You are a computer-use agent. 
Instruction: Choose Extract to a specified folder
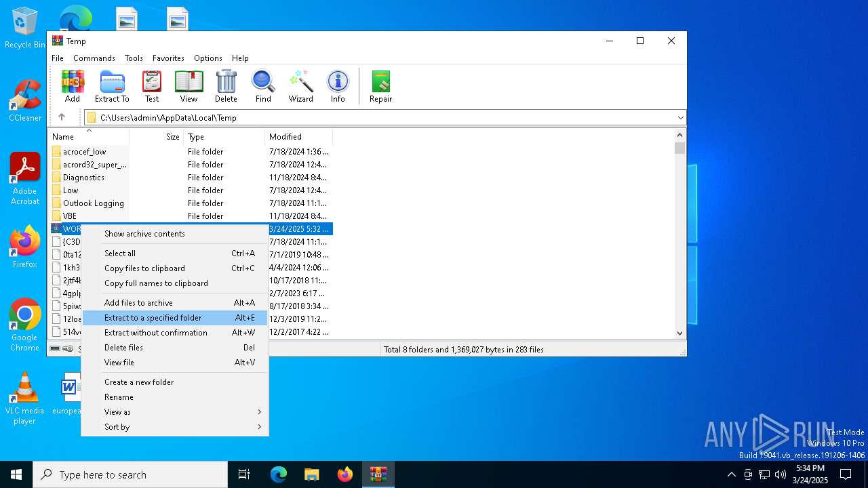tap(175, 318)
